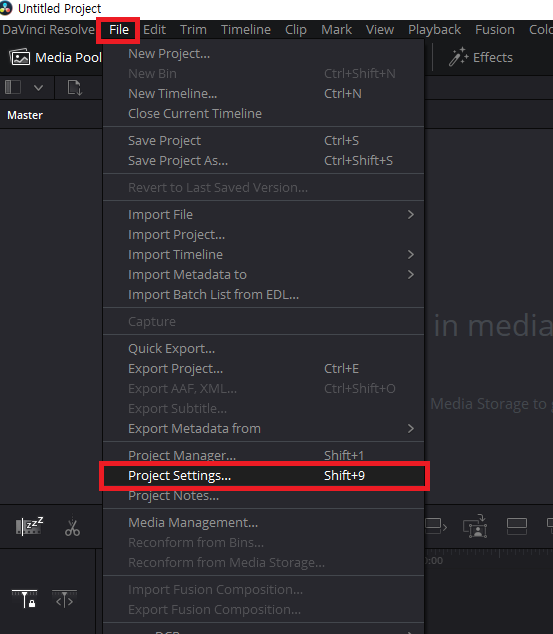Click the DaVinci Resolve logo in title bar

[x=6, y=8]
